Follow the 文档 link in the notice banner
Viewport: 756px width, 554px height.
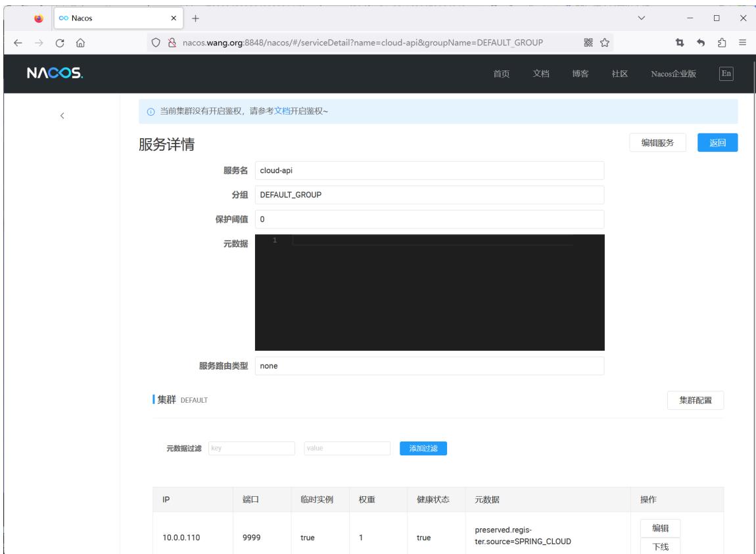coord(282,111)
